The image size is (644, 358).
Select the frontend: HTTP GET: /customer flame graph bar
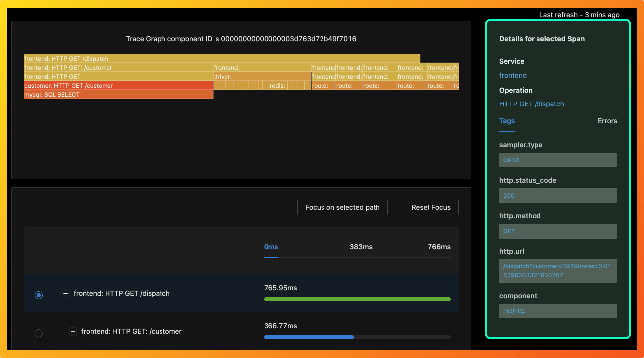coord(118,67)
